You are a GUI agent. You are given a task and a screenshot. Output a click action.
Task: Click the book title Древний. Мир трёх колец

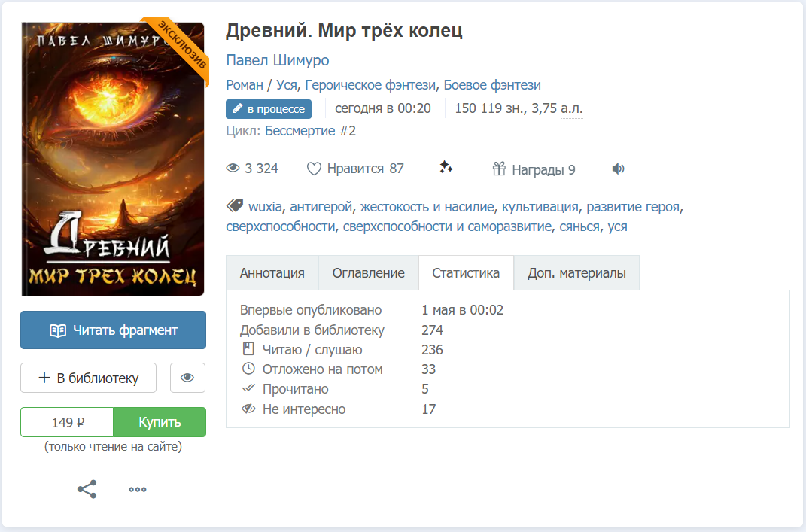click(x=345, y=30)
